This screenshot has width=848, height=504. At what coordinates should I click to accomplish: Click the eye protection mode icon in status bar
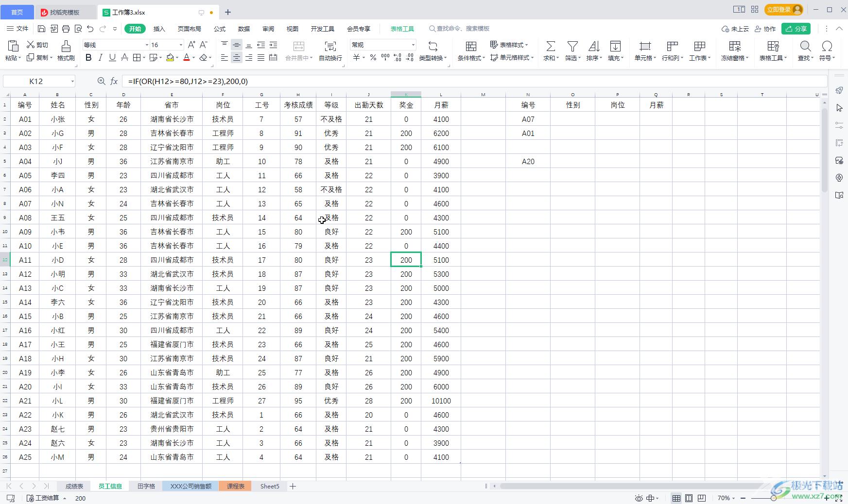coord(639,498)
